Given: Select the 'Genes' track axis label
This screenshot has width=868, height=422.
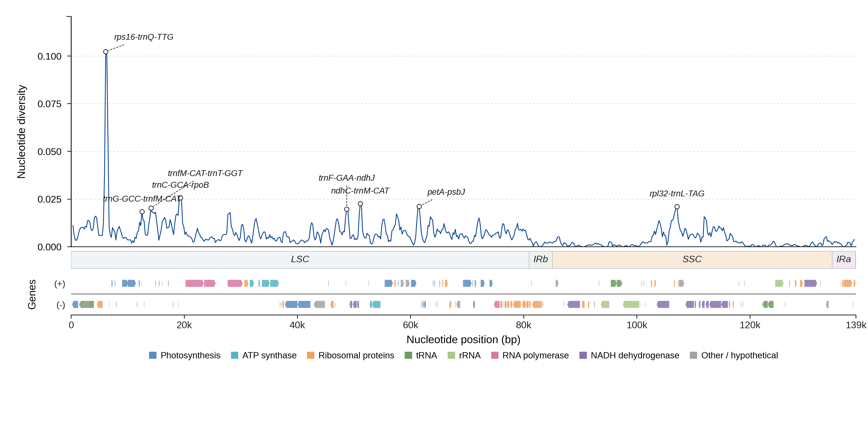Looking at the screenshot, I should (32, 294).
